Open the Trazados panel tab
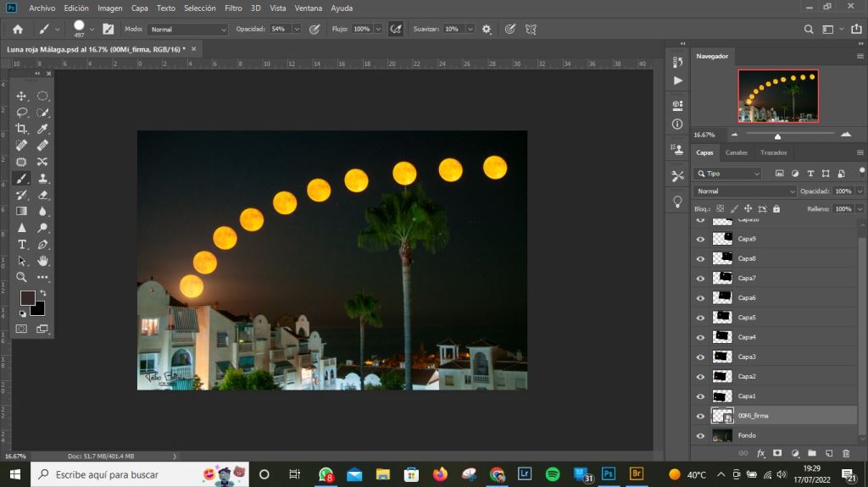The width and height of the screenshot is (868, 487). coord(773,152)
